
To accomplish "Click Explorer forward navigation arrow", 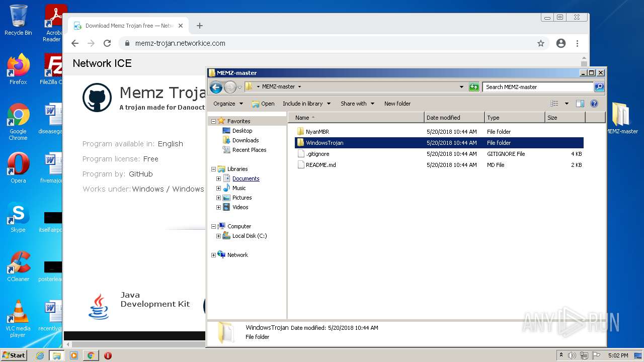I will pos(230,87).
